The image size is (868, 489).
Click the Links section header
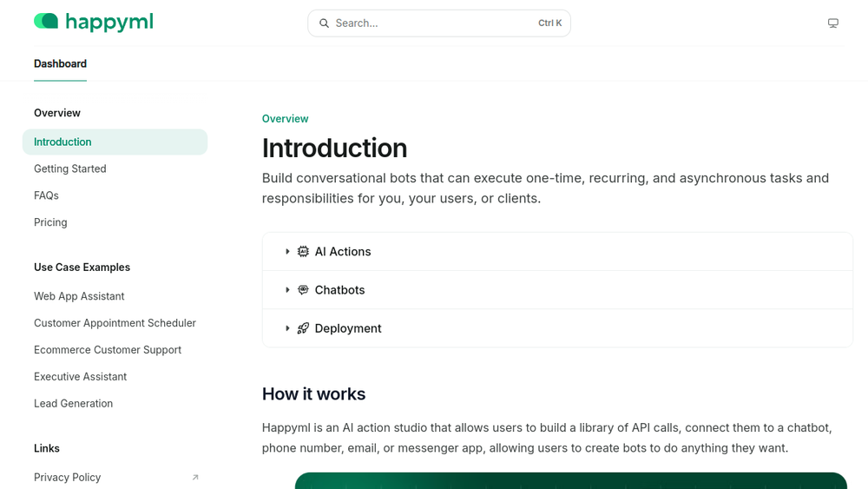[x=47, y=448]
